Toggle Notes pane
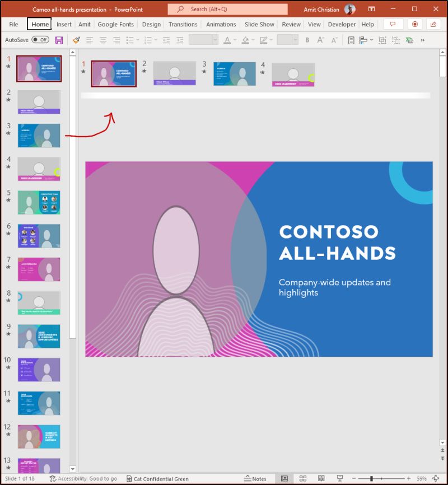448x485 pixels. 255,478
